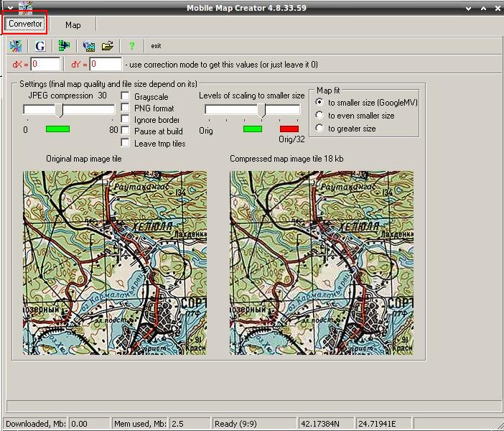Viewport: 504px width, 431px height.
Task: Open help with green question mark
Action: click(x=132, y=46)
